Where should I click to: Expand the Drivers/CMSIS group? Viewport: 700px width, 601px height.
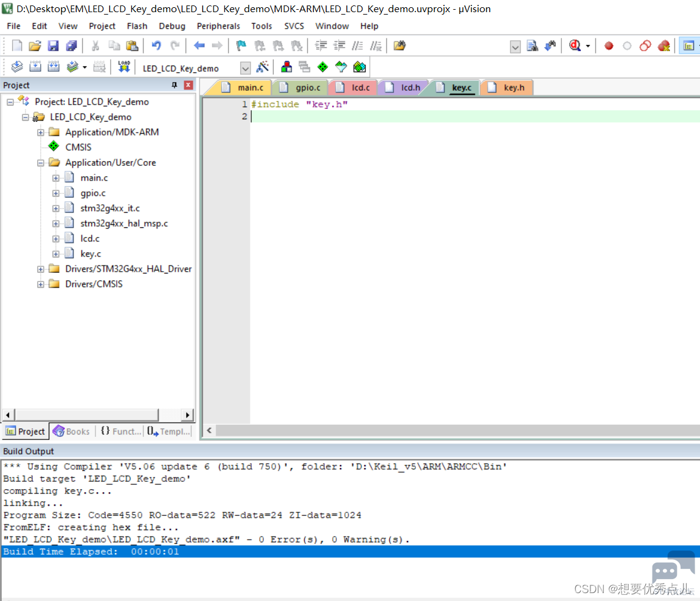pos(41,284)
